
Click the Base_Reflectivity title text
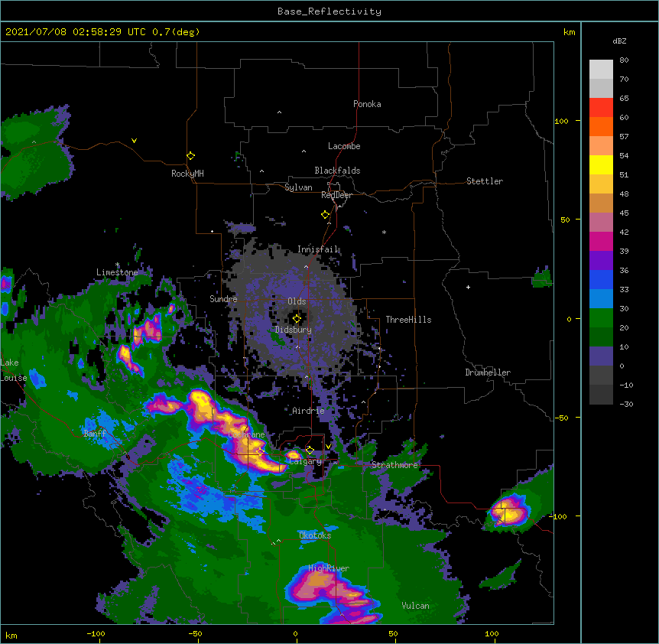pyautogui.click(x=329, y=11)
